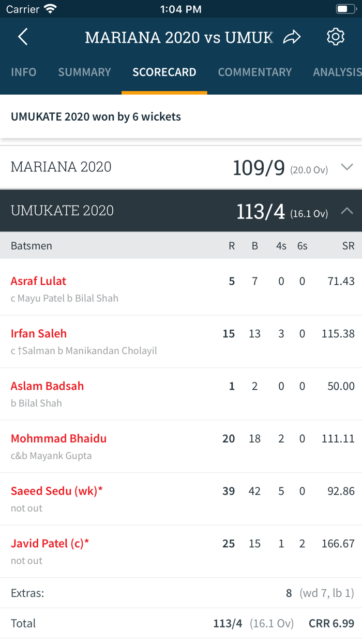Switch to the INFO tab

[24, 72]
